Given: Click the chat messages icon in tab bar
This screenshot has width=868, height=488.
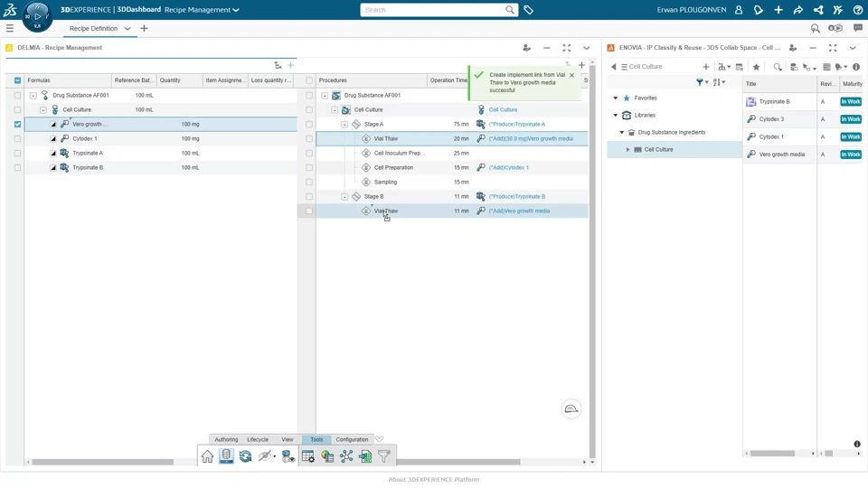Looking at the screenshot, I should coord(857,28).
